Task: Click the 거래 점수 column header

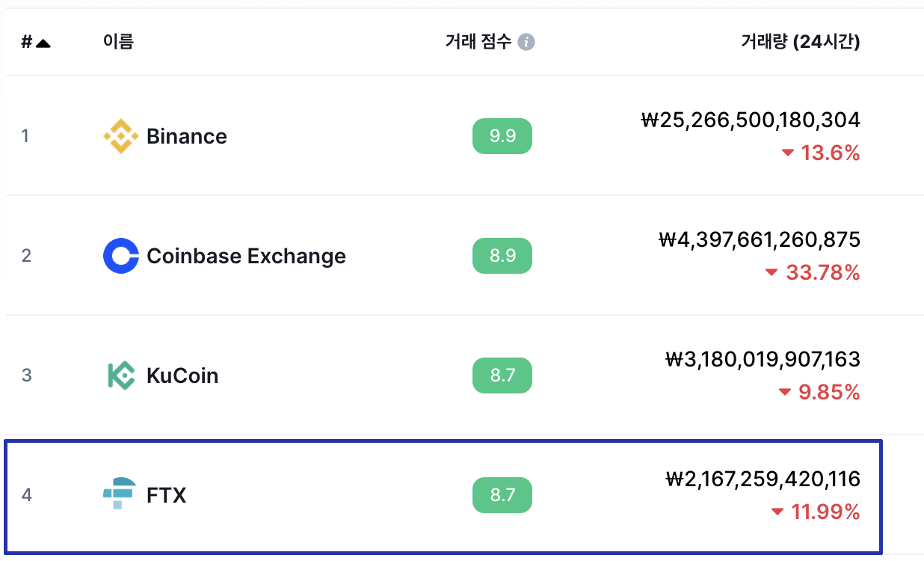Action: pos(478,42)
